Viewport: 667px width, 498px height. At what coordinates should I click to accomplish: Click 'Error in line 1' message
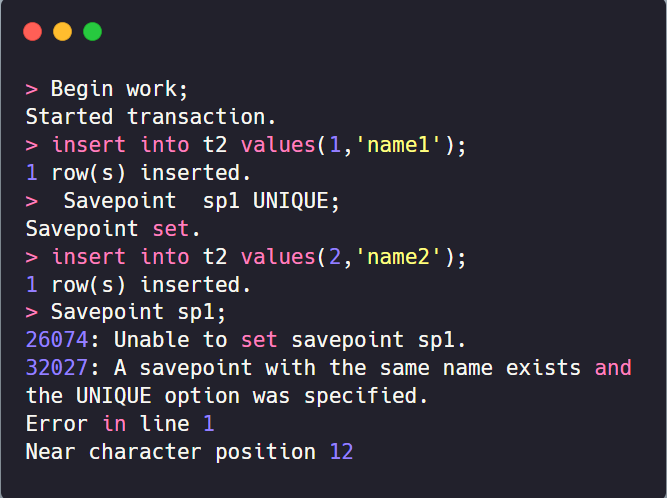point(120,424)
